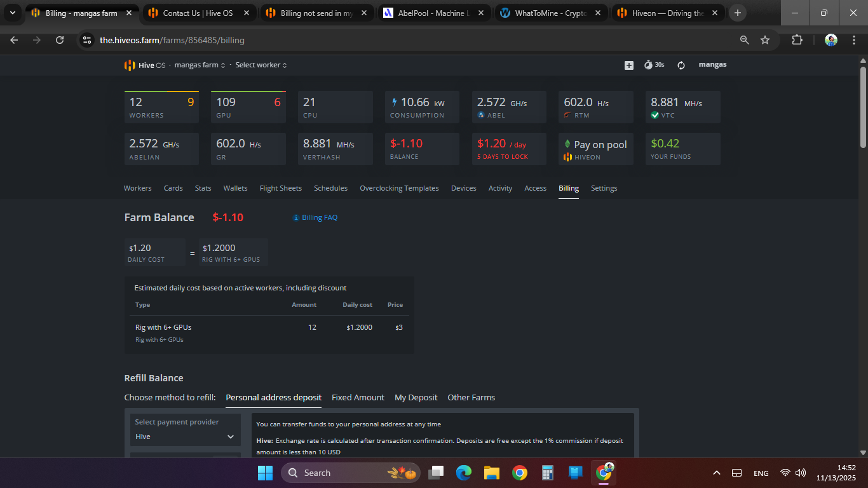Click the mangas account name
Screen dimensions: 868x488
pos(712,65)
